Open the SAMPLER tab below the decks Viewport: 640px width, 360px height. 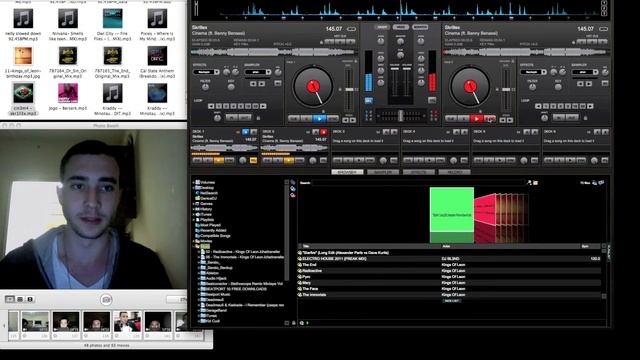pyautogui.click(x=383, y=172)
